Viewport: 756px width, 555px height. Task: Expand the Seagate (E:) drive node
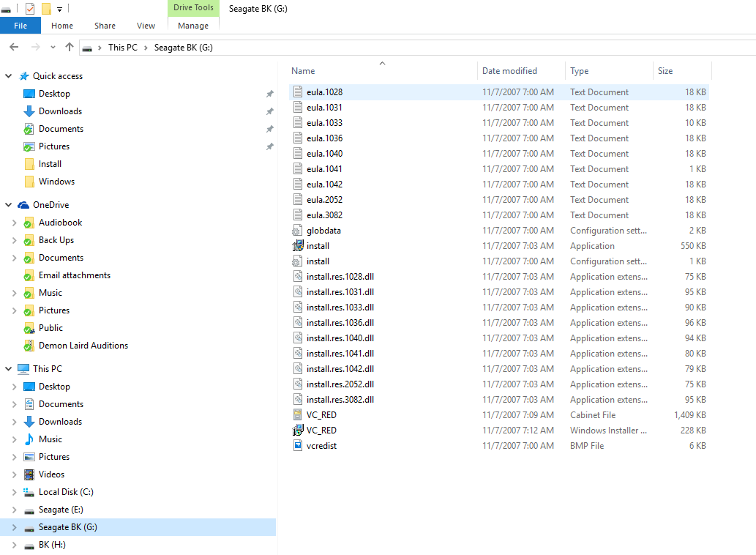[x=14, y=510]
